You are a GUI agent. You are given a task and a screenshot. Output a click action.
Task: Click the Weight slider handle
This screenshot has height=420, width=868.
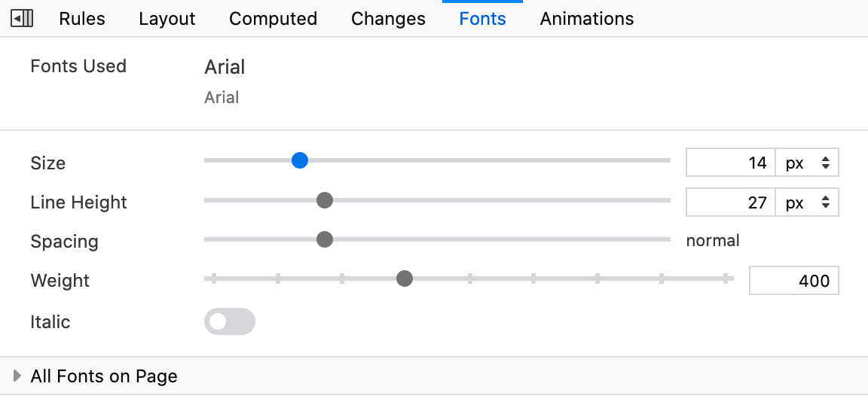pos(405,279)
